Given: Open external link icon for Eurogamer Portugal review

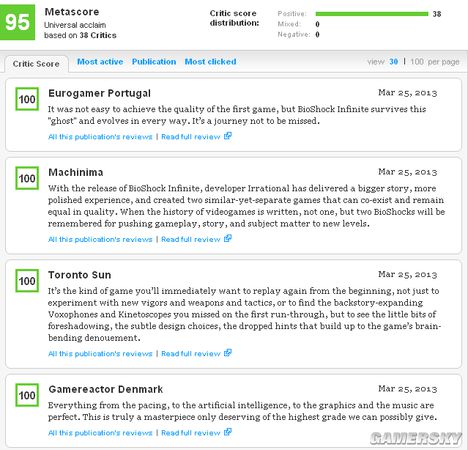Looking at the screenshot, I should (228, 136).
